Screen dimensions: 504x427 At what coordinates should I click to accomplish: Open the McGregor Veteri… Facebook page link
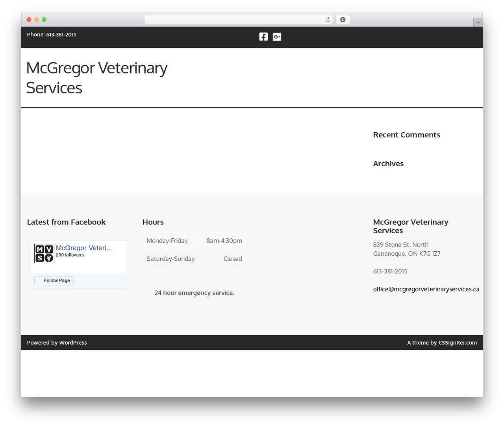coord(84,248)
